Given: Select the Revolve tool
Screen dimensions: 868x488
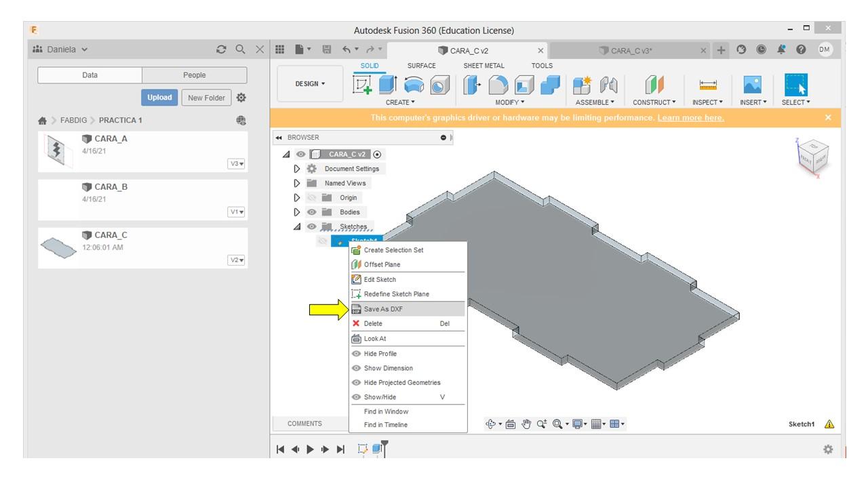Looking at the screenshot, I should pyautogui.click(x=414, y=85).
